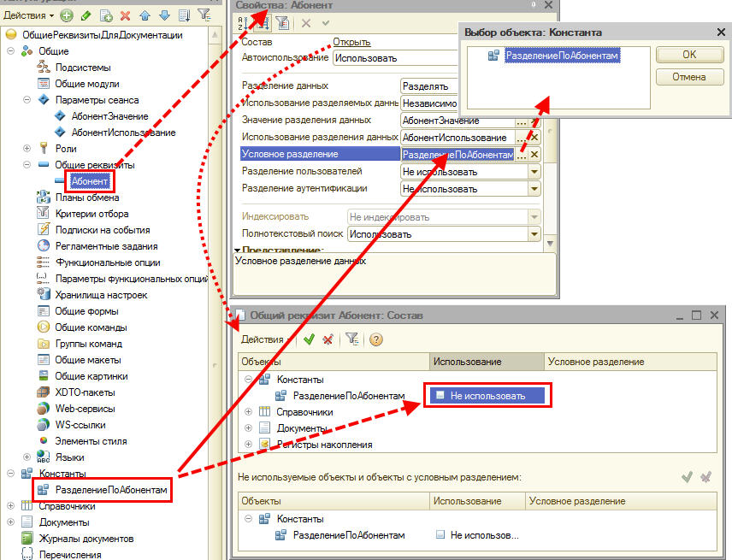Toggle the checkbox in the unused objects table
The width and height of the screenshot is (732, 560).
[x=440, y=534]
